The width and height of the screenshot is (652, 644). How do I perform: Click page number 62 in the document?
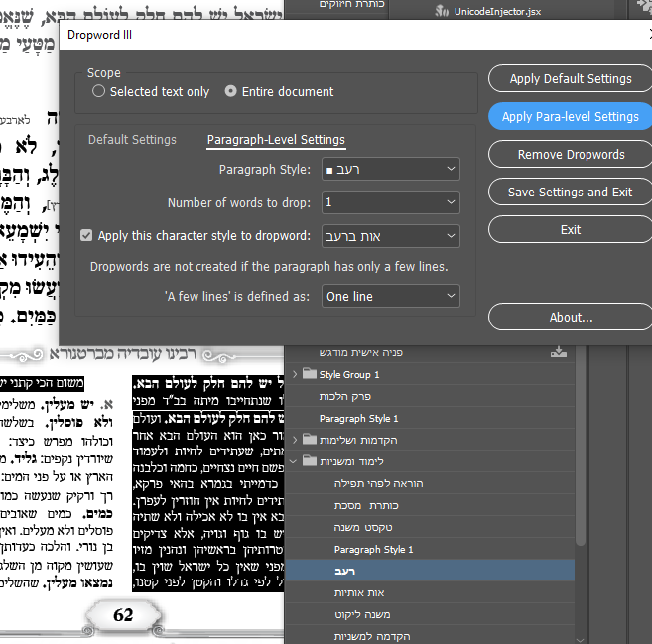(123, 615)
